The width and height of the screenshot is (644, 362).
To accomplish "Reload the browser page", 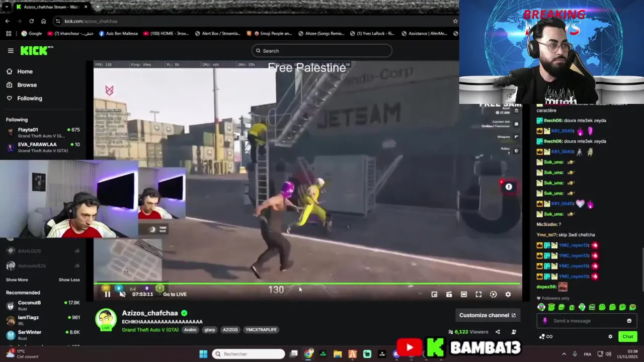I will pyautogui.click(x=31, y=21).
